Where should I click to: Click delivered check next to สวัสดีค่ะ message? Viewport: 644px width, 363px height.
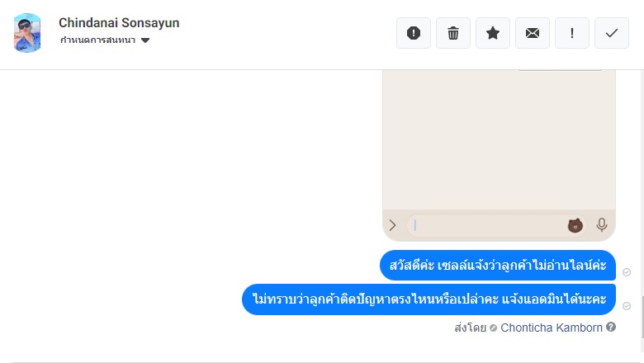point(627,272)
